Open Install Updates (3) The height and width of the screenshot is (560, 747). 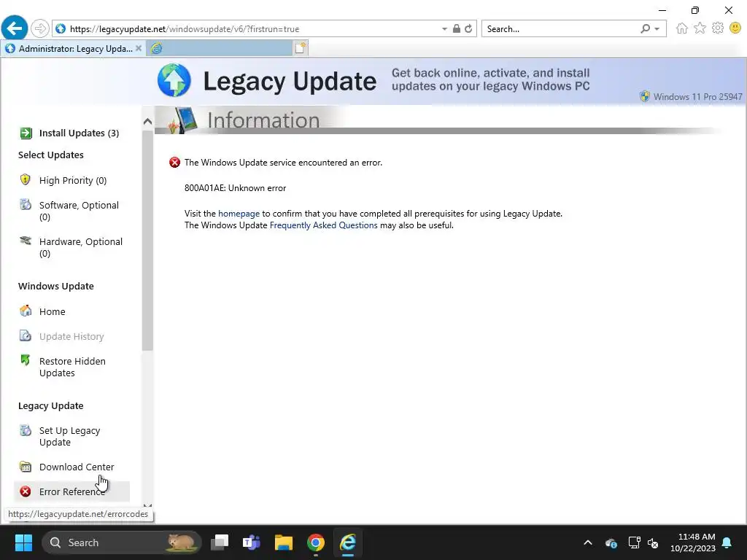[x=79, y=133]
